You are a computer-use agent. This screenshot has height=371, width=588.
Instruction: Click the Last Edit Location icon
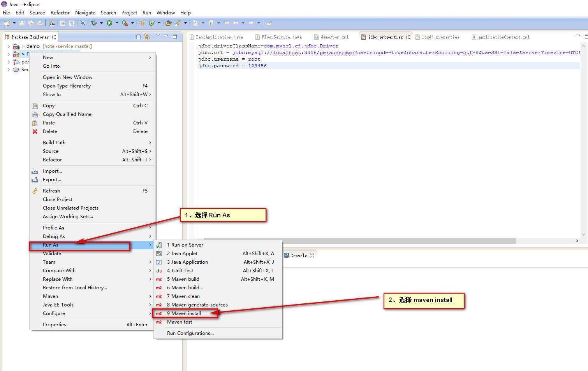[x=226, y=23]
